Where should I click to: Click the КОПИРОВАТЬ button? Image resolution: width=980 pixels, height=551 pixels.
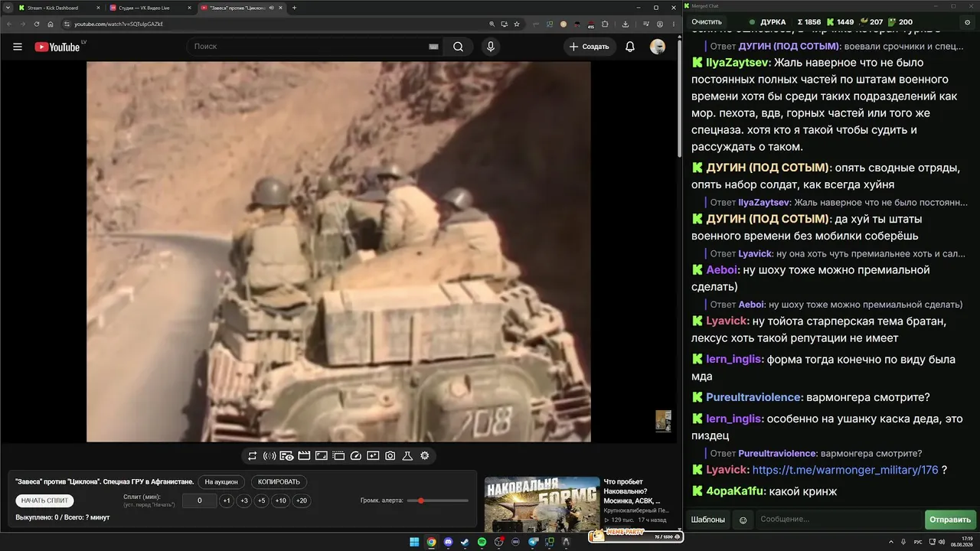click(279, 482)
